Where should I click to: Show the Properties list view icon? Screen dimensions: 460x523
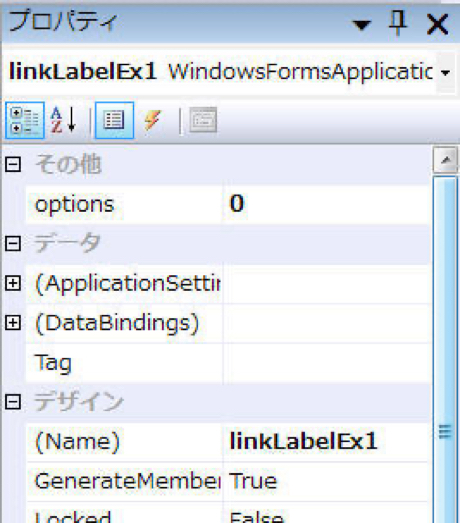[114, 120]
